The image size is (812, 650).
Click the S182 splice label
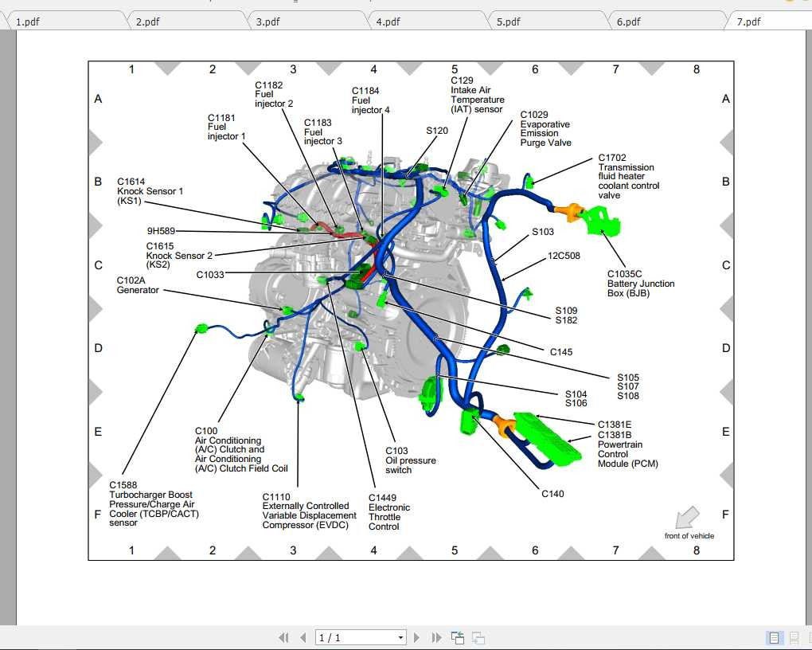566,320
